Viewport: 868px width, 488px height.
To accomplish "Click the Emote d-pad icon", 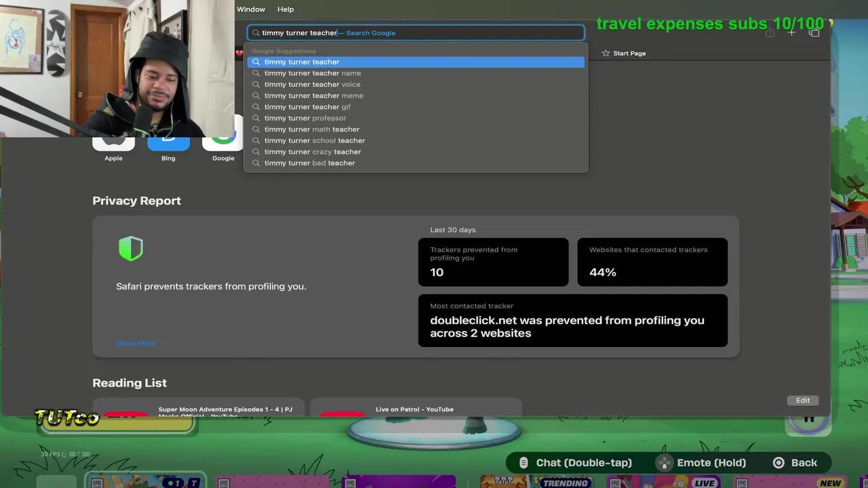I will tap(665, 463).
